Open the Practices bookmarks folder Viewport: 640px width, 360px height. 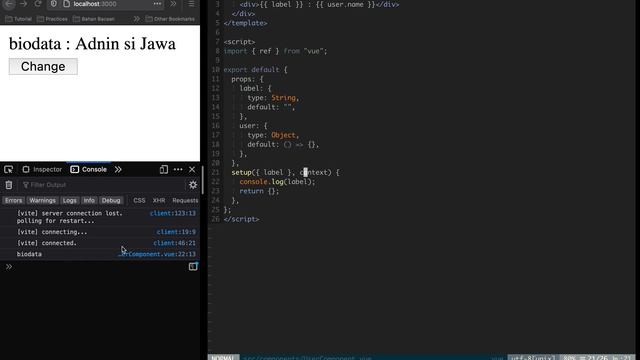click(x=52, y=19)
